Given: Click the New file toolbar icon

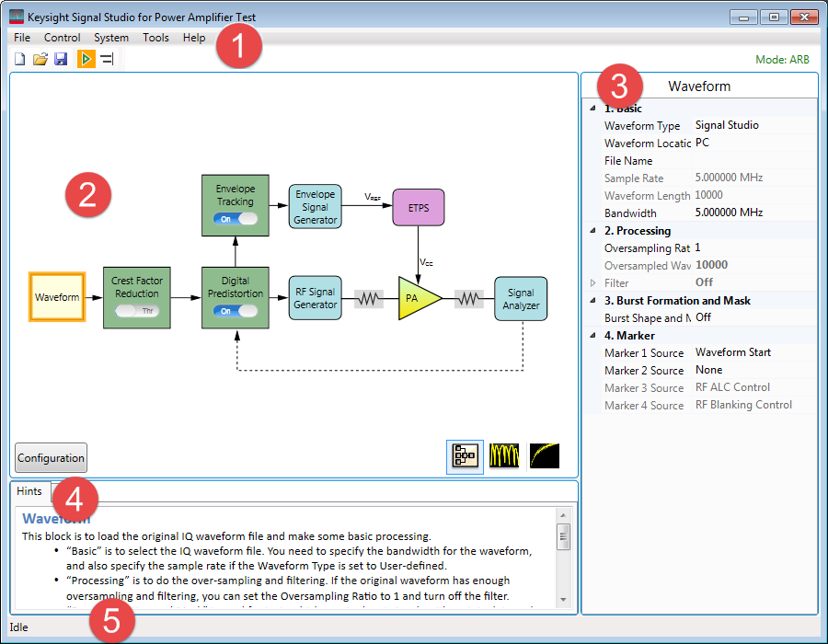Looking at the screenshot, I should point(20,60).
